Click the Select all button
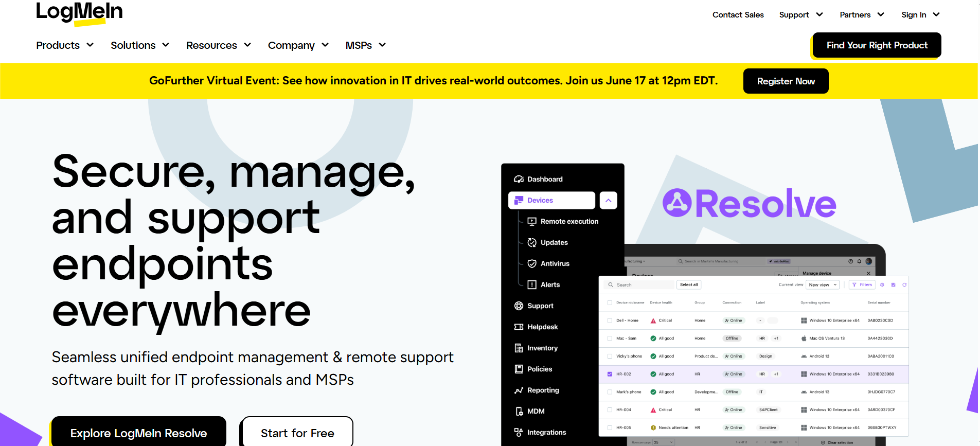This screenshot has height=446, width=980. tap(689, 284)
